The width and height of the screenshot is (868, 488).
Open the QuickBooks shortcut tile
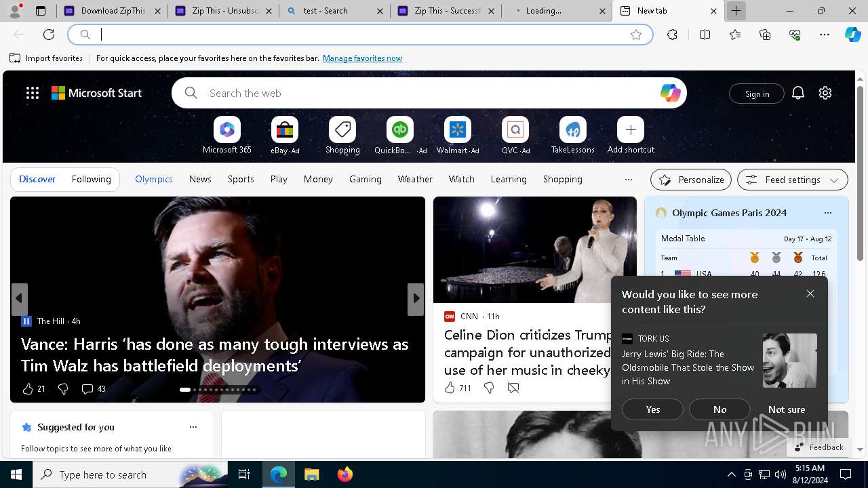click(400, 129)
